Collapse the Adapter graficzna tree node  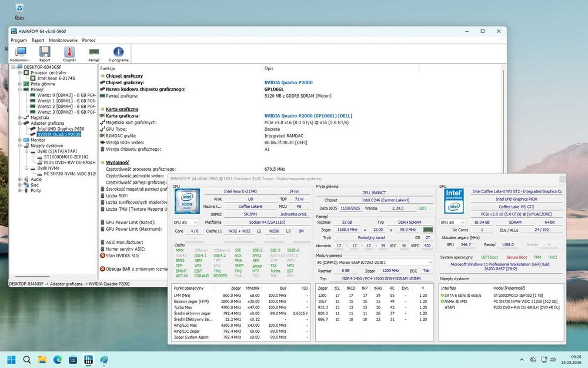pos(20,123)
